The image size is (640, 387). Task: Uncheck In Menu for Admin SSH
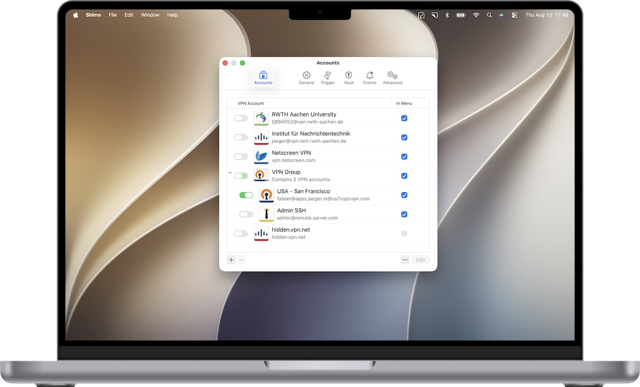[x=404, y=214]
